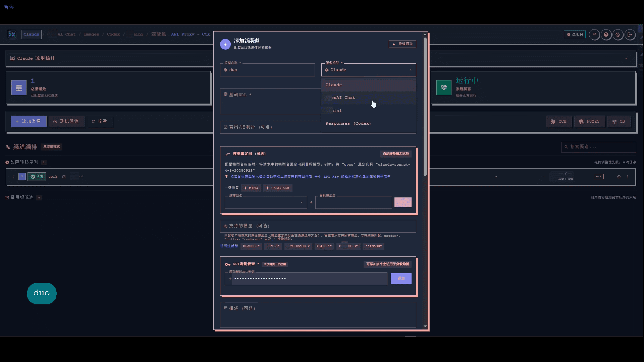Screen dimensions: 644x362
Task: Click the 单渠道模式 badge
Action: (x=52, y=147)
